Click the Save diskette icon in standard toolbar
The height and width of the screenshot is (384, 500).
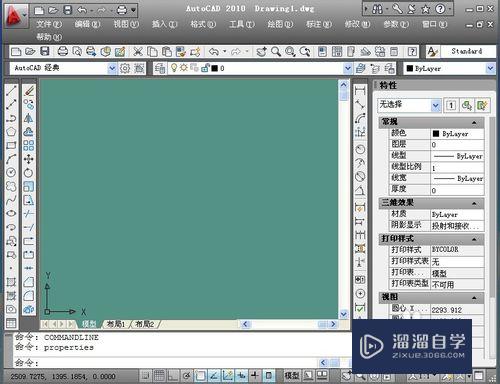click(45, 52)
